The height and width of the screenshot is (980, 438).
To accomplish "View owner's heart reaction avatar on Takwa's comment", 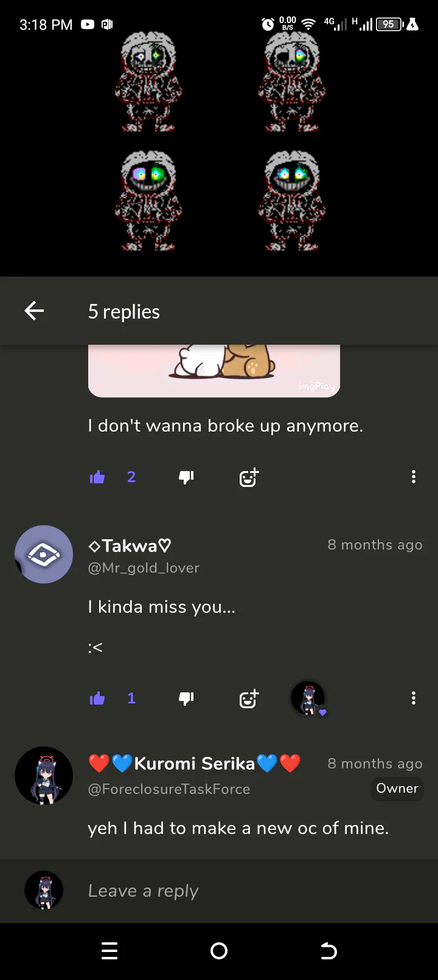I will coord(308,699).
